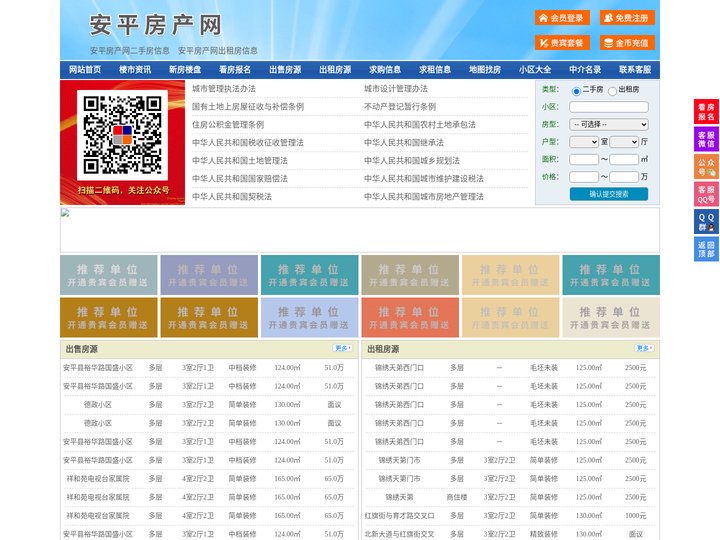Open the 看房报名 floating sidebar icon
720x540 pixels.
click(x=706, y=112)
